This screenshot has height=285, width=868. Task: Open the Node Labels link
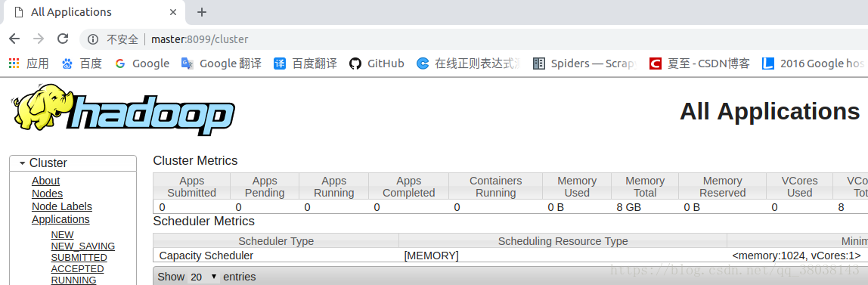point(62,206)
